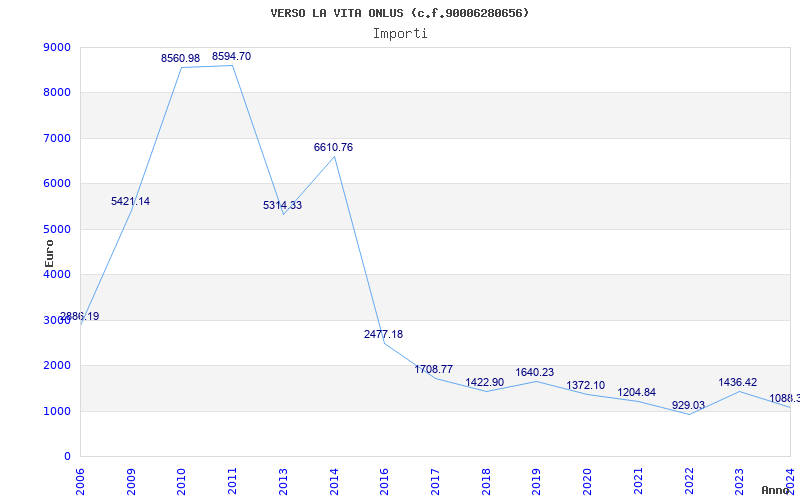The height and width of the screenshot is (500, 800).
Task: Click the Anno axis label
Action: (776, 490)
